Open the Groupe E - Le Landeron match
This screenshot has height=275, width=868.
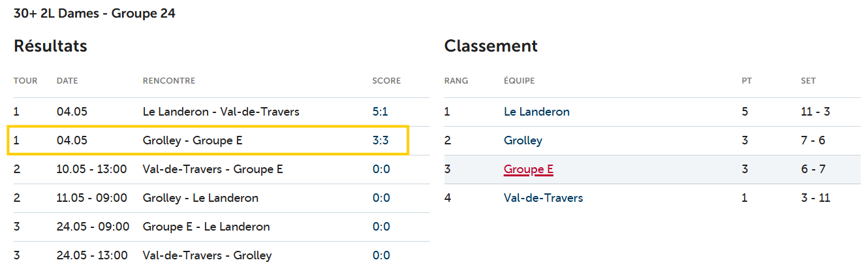coord(206,227)
